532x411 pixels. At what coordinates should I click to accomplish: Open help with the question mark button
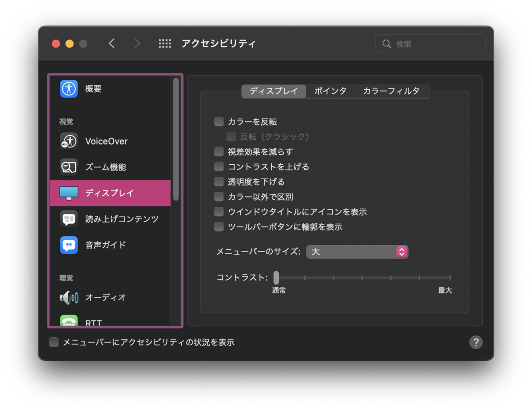coord(476,342)
